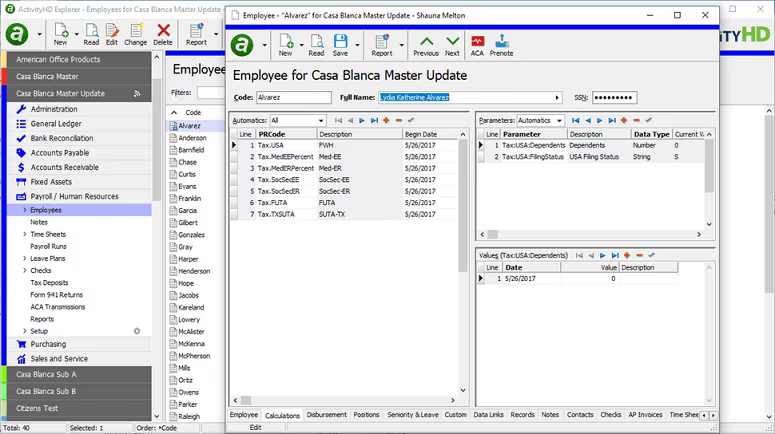This screenshot has height=434, width=775.
Task: Expand Leave Plans tree node
Action: click(25, 259)
